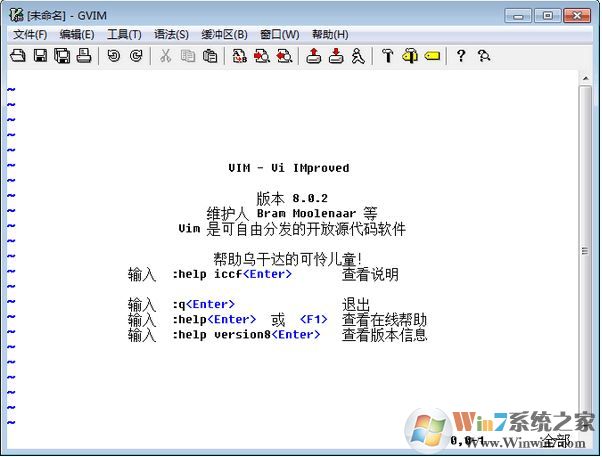Click the Save All files toolbar icon
This screenshot has height=457, width=602.
[x=62, y=56]
